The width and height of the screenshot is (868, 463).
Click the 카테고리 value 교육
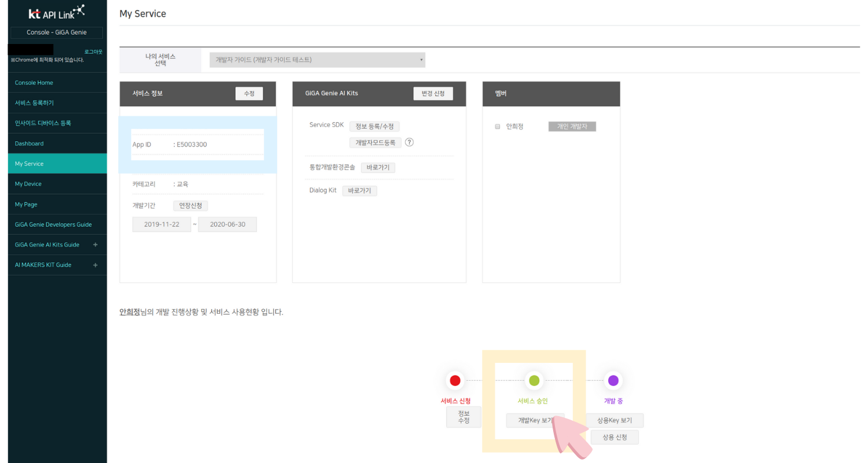click(182, 184)
